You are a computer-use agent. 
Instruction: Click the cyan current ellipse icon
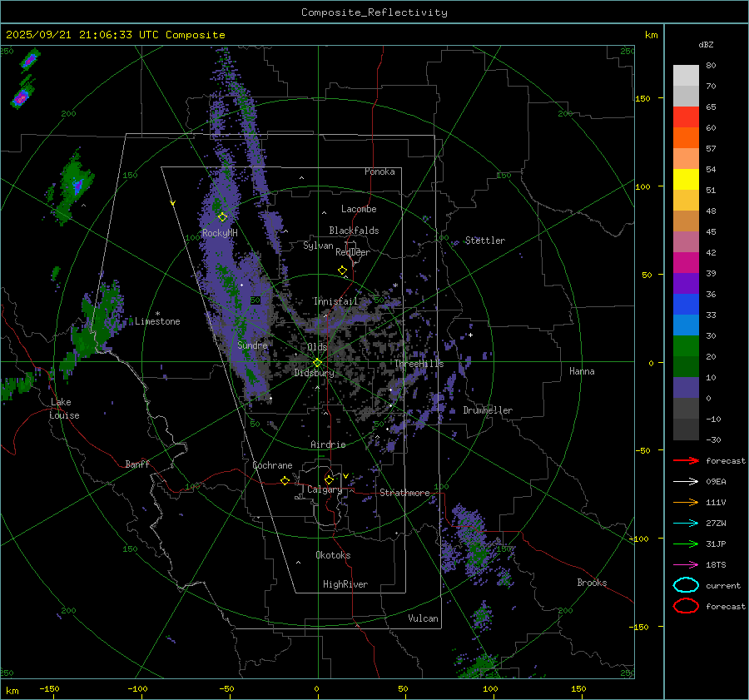pos(686,585)
